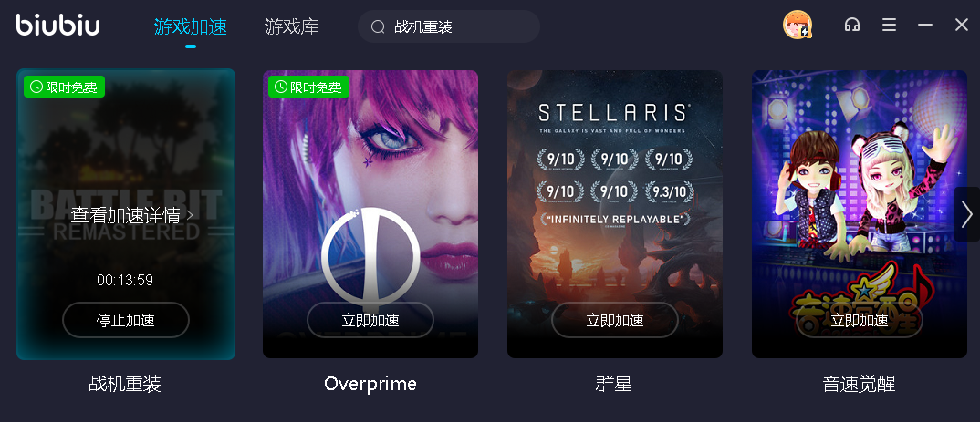Switch to 游戏加速 tab
Screen dimensions: 980x422
click(191, 26)
